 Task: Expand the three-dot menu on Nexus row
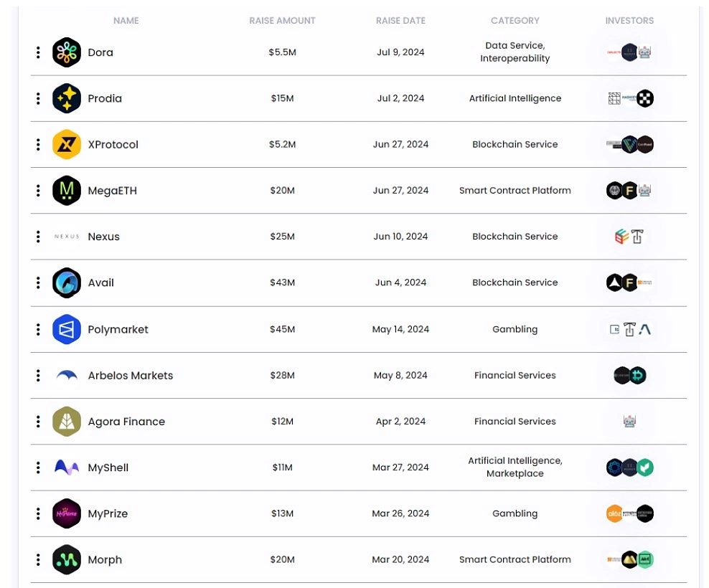37,236
